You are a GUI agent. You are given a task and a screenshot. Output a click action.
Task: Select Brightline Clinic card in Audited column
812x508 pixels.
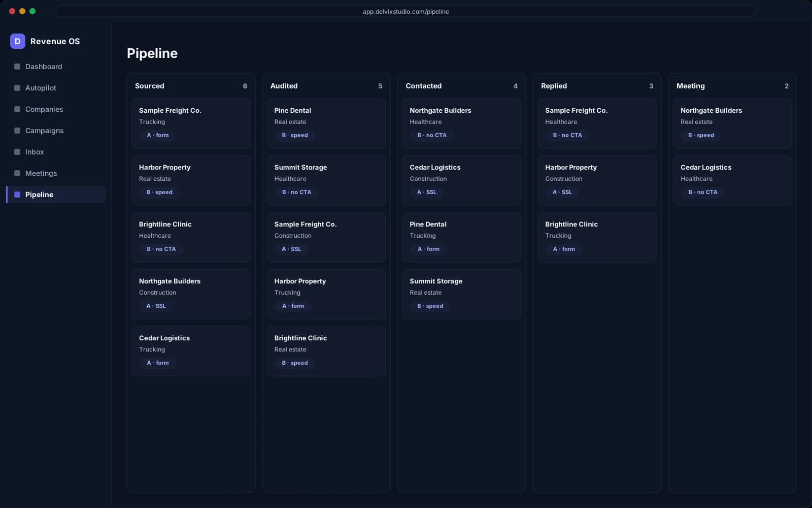pyautogui.click(x=326, y=351)
